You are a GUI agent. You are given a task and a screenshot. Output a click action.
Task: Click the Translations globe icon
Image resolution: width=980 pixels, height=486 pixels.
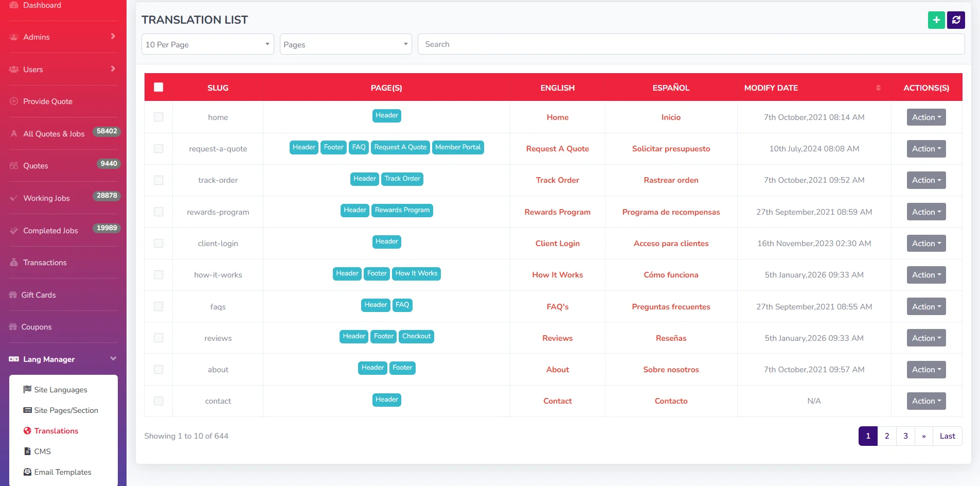[27, 431]
